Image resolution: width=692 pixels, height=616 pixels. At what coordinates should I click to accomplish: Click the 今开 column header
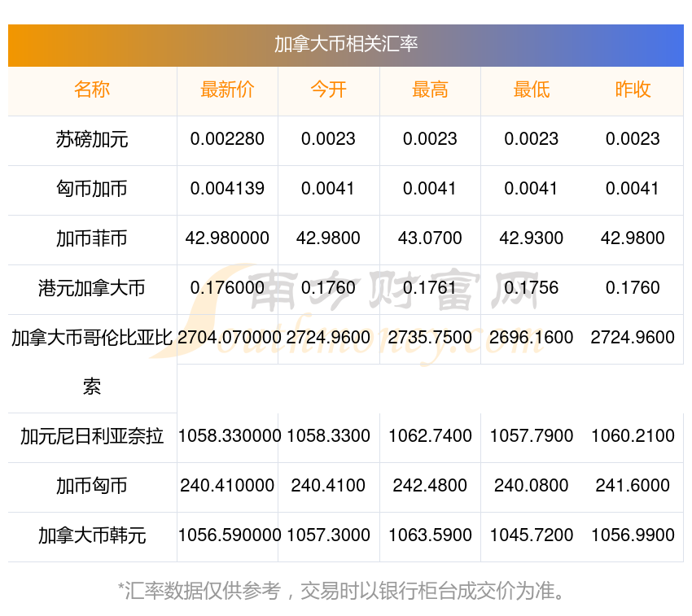click(328, 90)
